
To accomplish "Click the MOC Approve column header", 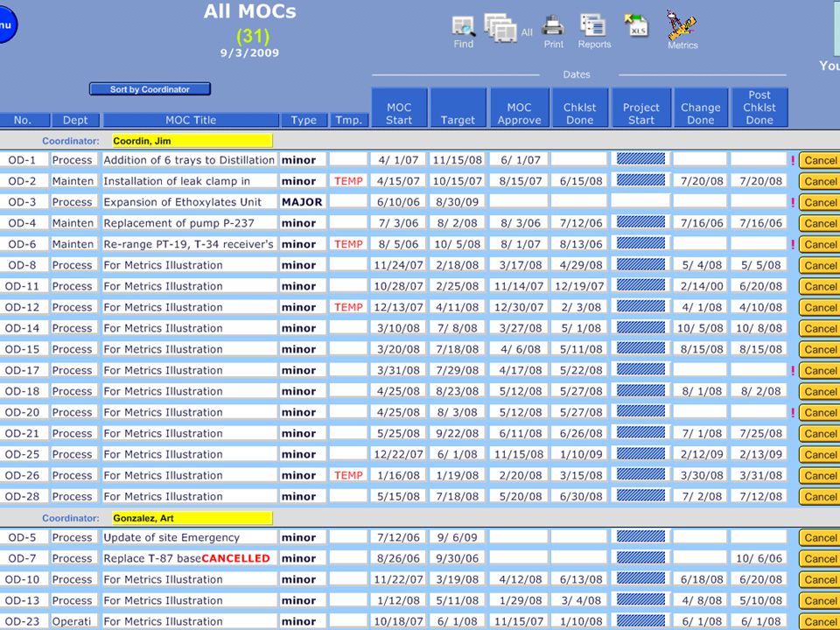I will [x=519, y=108].
